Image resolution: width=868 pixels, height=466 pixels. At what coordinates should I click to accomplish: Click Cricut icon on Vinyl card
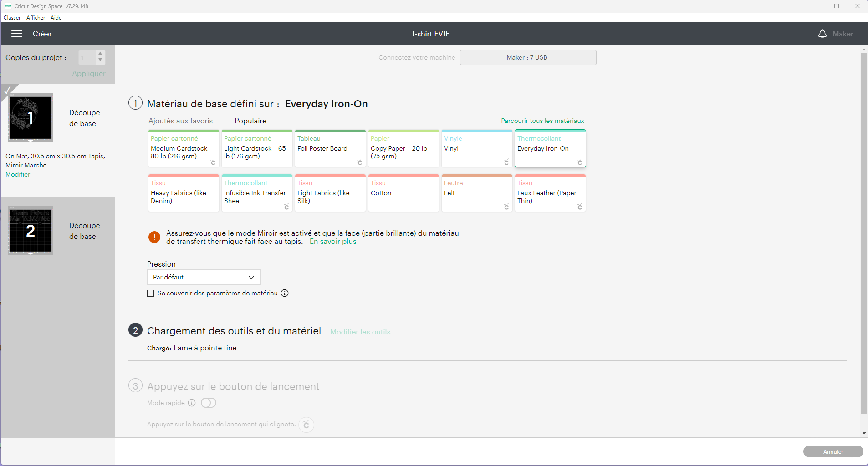(506, 162)
